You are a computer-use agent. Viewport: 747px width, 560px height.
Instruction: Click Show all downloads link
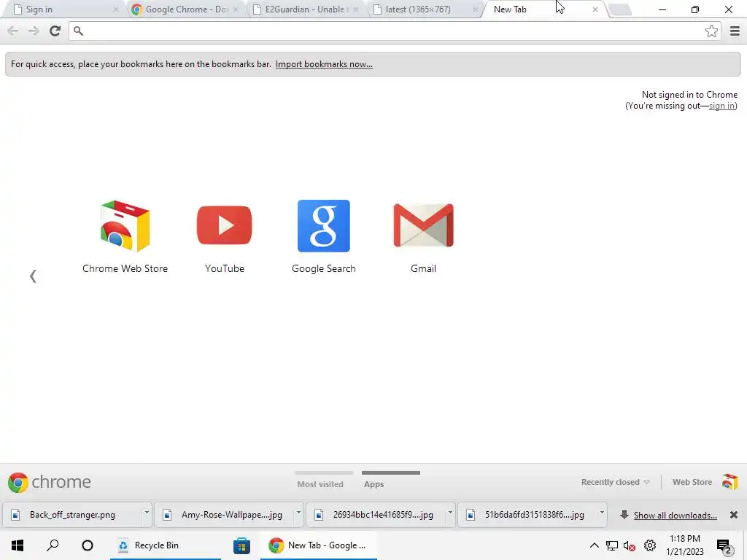click(675, 516)
